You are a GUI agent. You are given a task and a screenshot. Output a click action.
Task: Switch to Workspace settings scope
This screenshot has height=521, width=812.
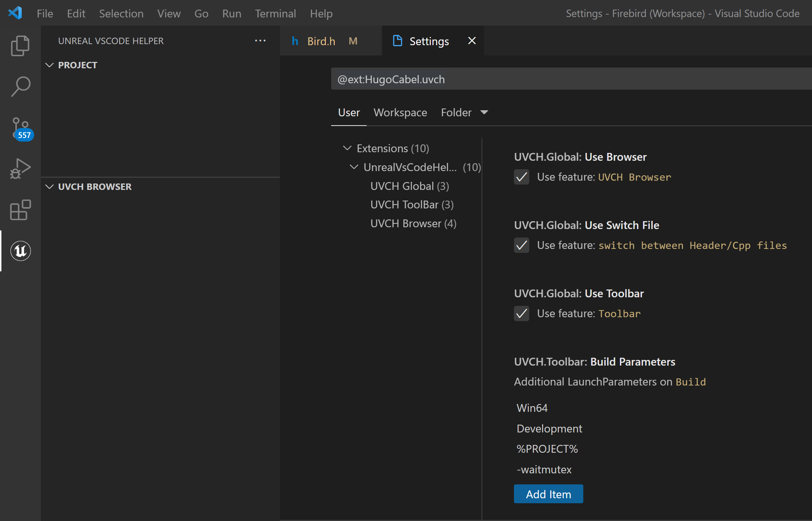pyautogui.click(x=400, y=112)
